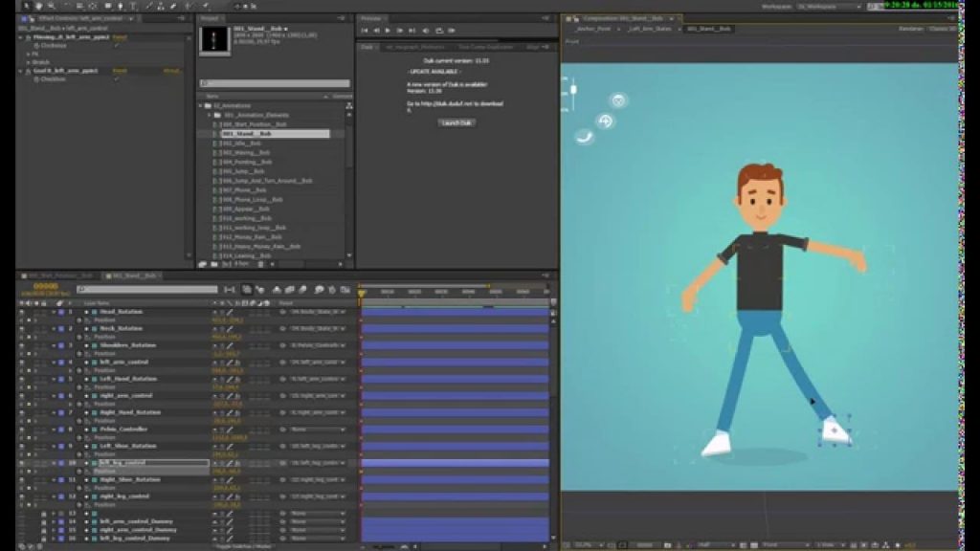Expand the 001_Animation_Elements folder
980x551 pixels.
[x=210, y=115]
